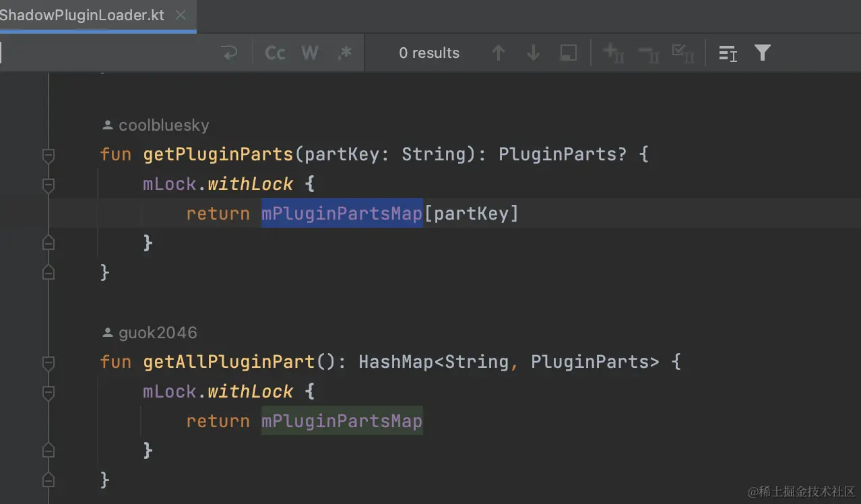Click the New Line icon in the search field
The height and width of the screenshot is (504, 861).
click(230, 53)
